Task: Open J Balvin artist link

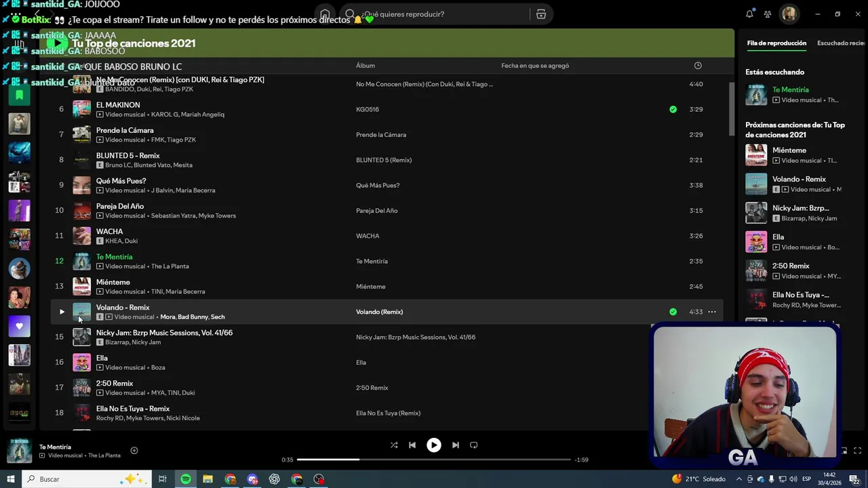Action: pyautogui.click(x=161, y=190)
